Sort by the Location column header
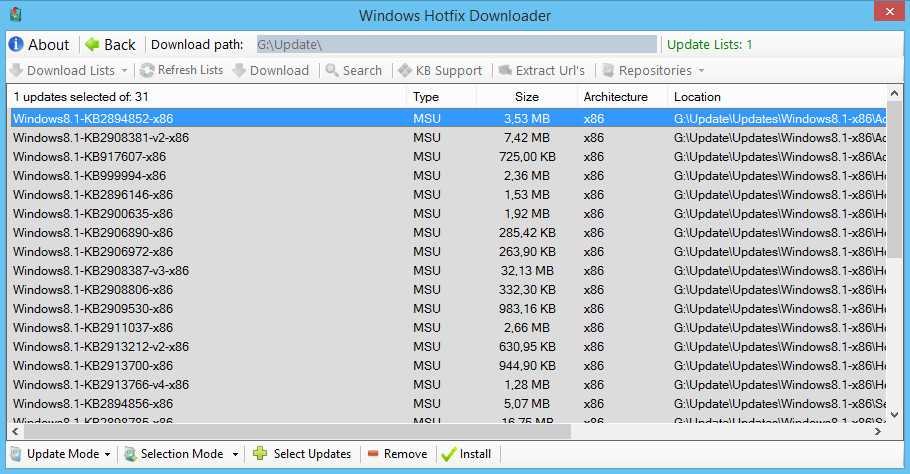The width and height of the screenshot is (910, 474). [777, 97]
